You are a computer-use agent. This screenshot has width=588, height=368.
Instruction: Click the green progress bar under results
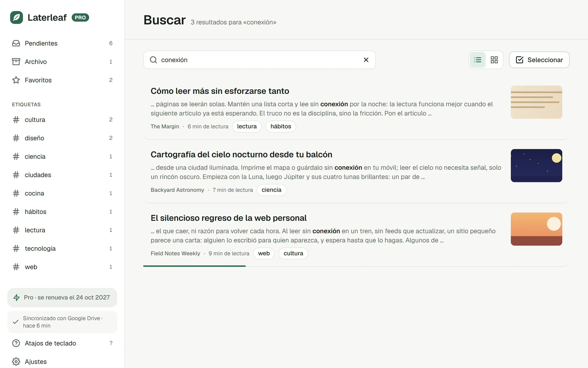(194, 266)
